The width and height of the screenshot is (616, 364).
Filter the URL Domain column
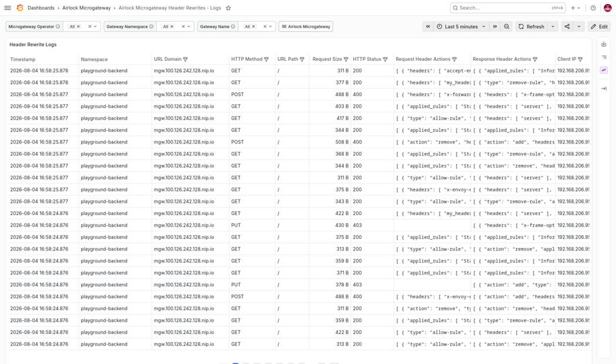pyautogui.click(x=185, y=59)
